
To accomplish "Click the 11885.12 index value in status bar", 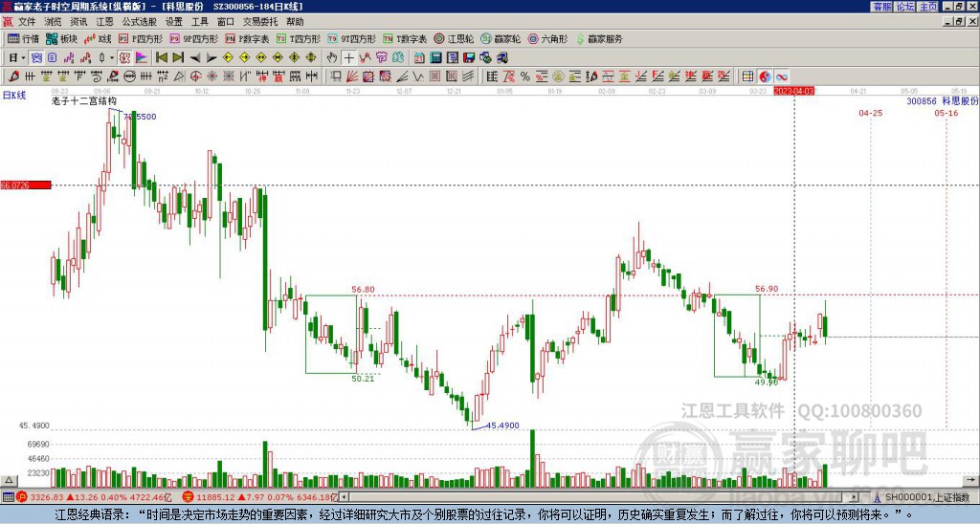I will (x=215, y=497).
